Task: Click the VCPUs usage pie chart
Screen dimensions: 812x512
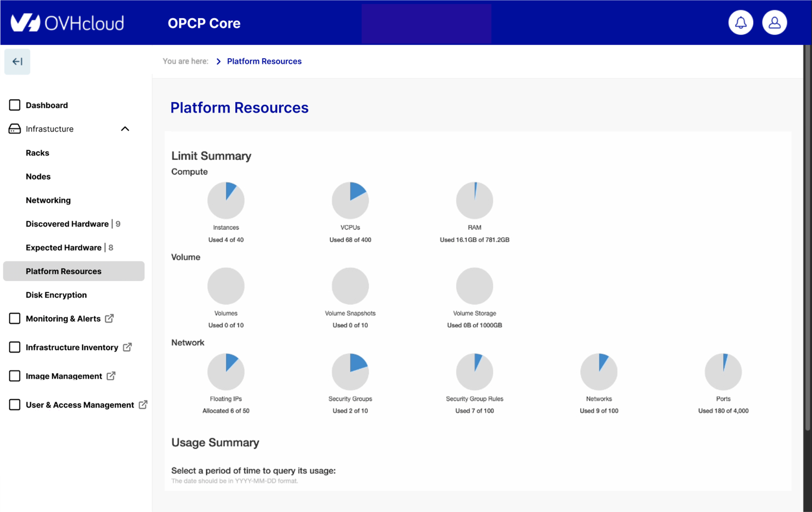Action: 350,201
